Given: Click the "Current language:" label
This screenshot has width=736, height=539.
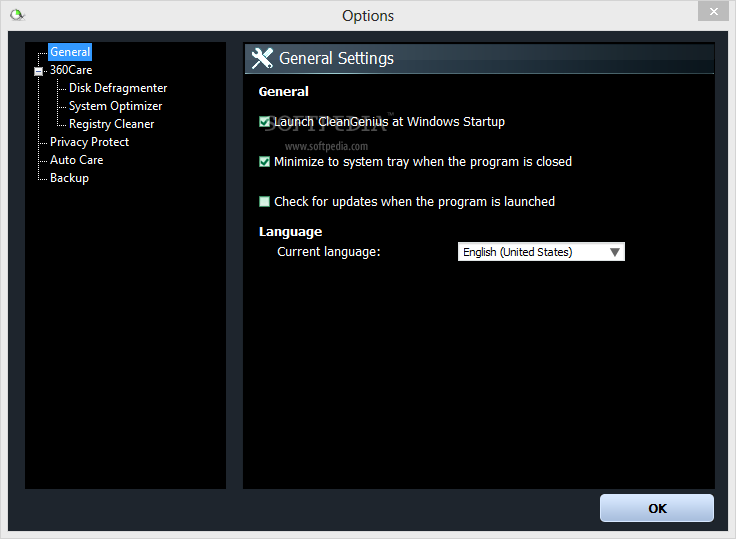Looking at the screenshot, I should [x=329, y=252].
